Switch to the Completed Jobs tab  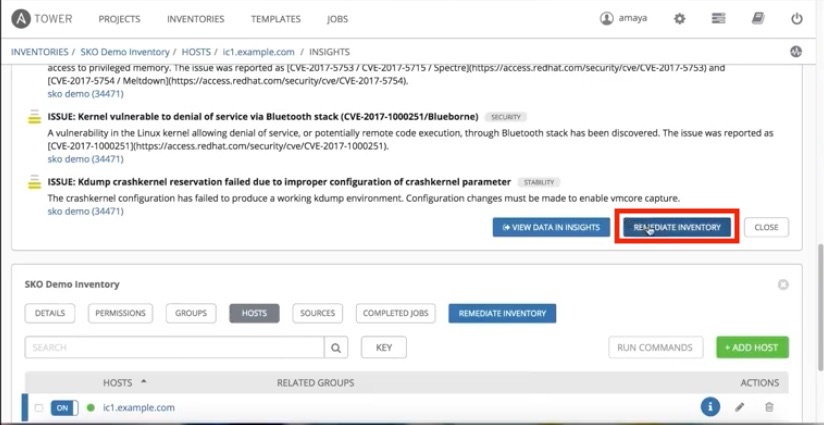[395, 313]
